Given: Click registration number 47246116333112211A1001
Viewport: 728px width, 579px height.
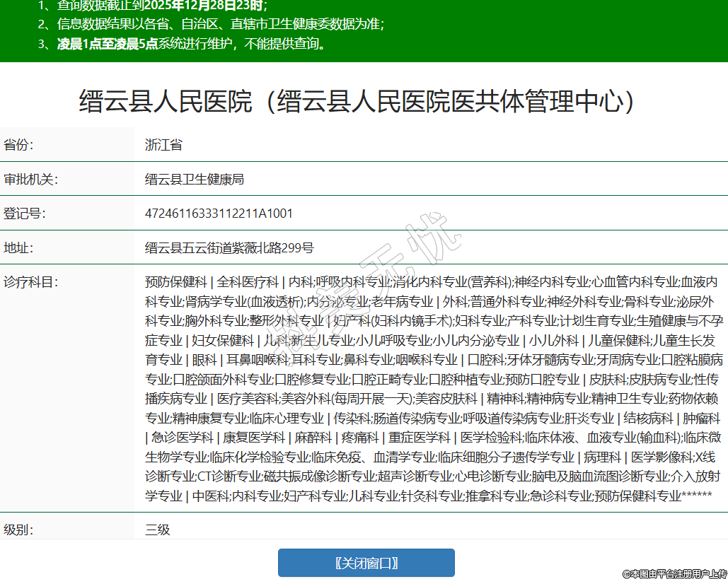Looking at the screenshot, I should click(x=219, y=214).
